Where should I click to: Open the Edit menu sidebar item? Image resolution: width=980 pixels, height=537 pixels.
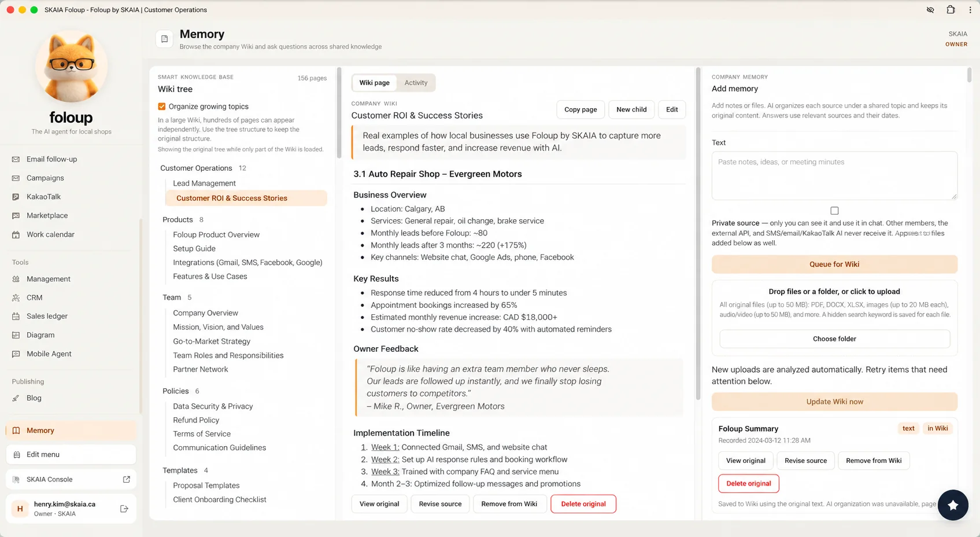coord(71,454)
